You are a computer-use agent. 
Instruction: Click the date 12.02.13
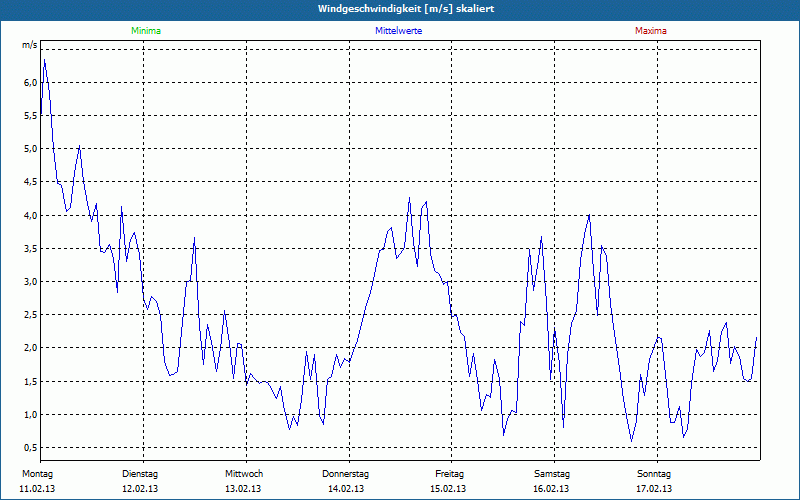coord(140,489)
